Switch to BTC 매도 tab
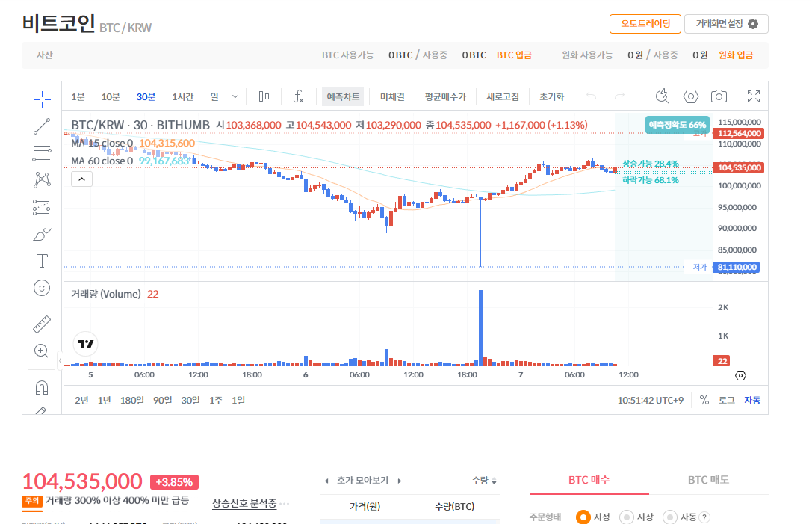 click(x=708, y=480)
